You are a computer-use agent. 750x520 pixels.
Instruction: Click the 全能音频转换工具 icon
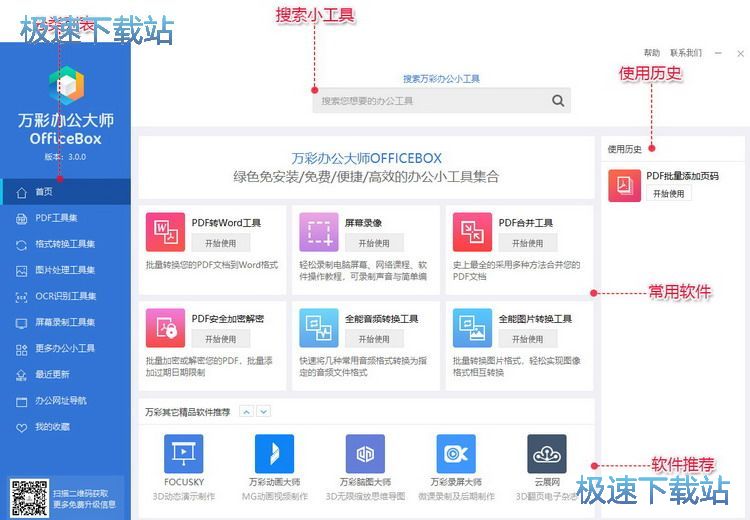pos(319,328)
